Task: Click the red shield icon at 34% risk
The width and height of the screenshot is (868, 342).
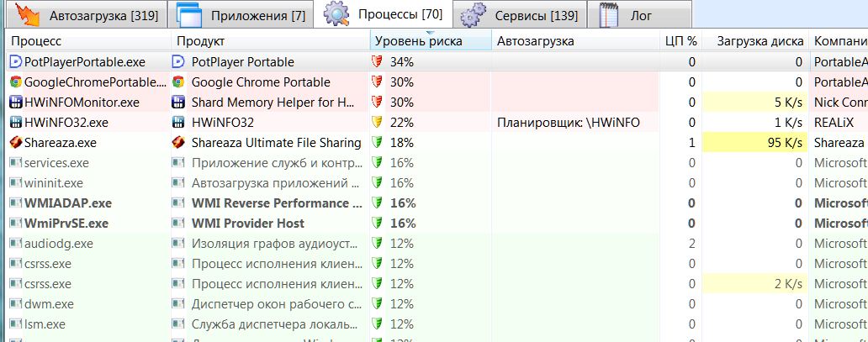Action: pos(377,62)
